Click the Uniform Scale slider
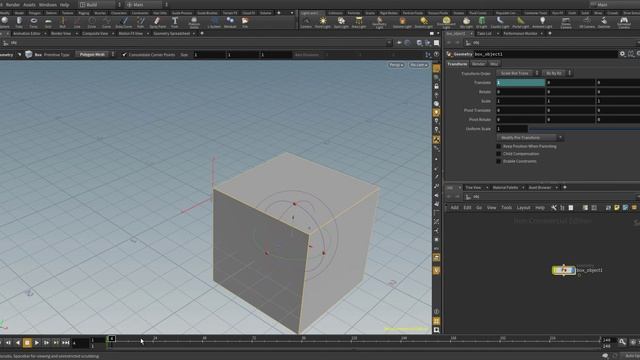 pos(584,129)
